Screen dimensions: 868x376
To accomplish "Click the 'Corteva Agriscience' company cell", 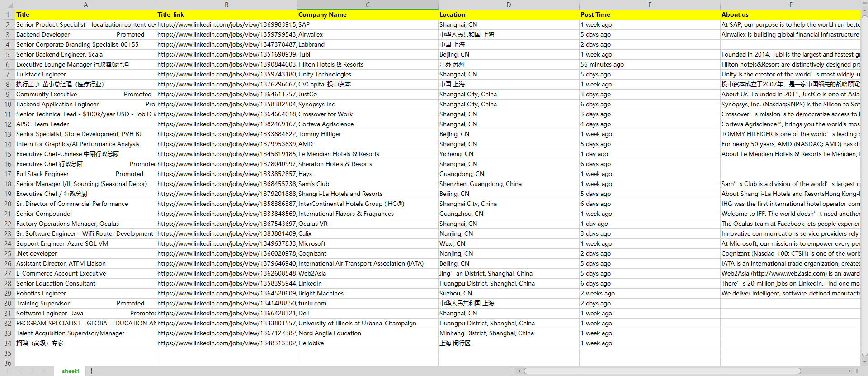I will pyautogui.click(x=368, y=124).
